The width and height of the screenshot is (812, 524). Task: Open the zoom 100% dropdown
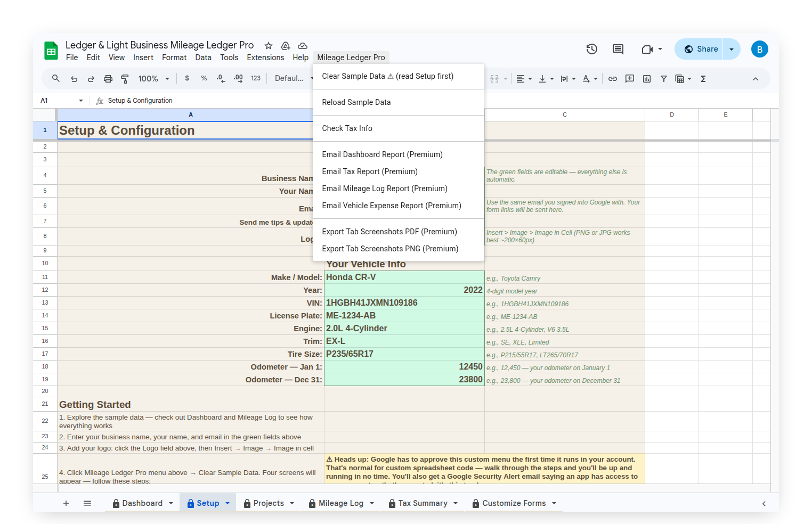154,79
